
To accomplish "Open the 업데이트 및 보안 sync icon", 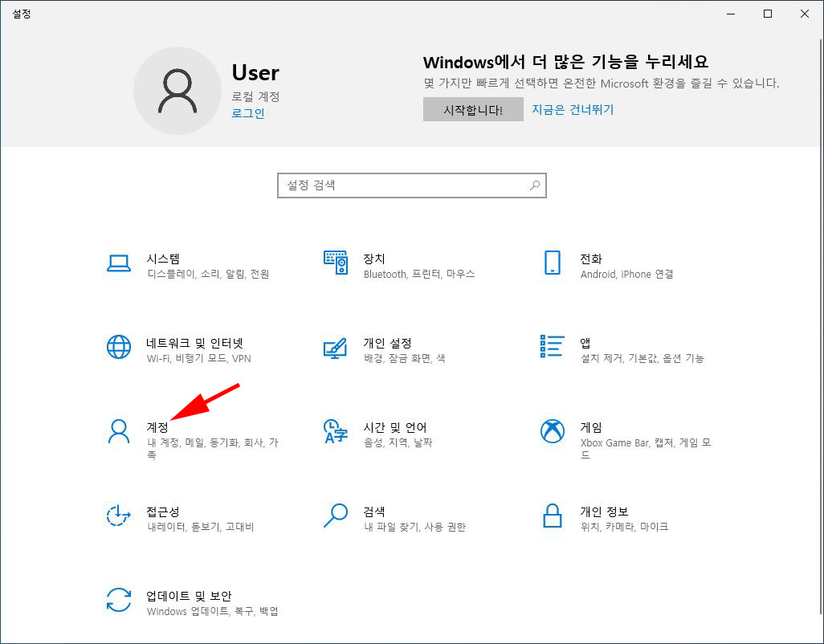I will coord(119,600).
